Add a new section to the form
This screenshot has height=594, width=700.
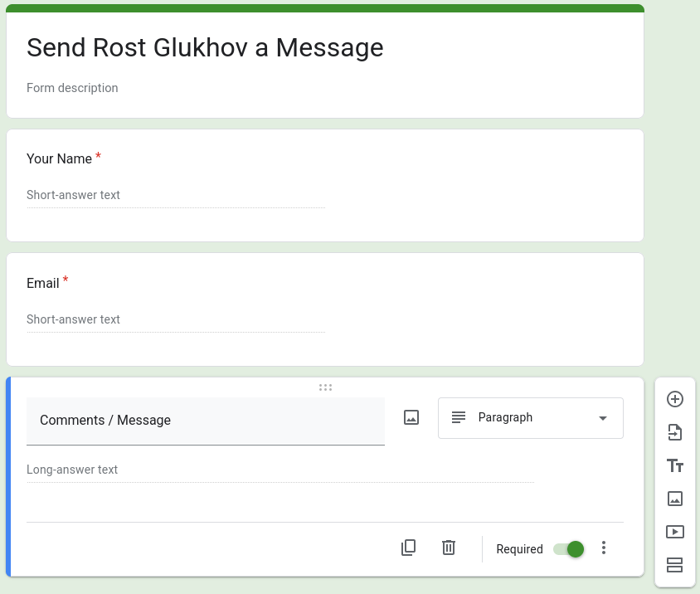pyautogui.click(x=675, y=565)
